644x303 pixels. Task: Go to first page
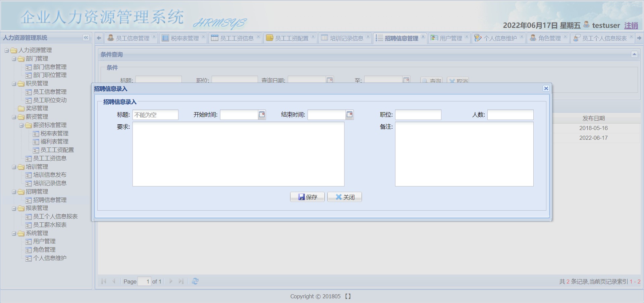click(x=104, y=281)
